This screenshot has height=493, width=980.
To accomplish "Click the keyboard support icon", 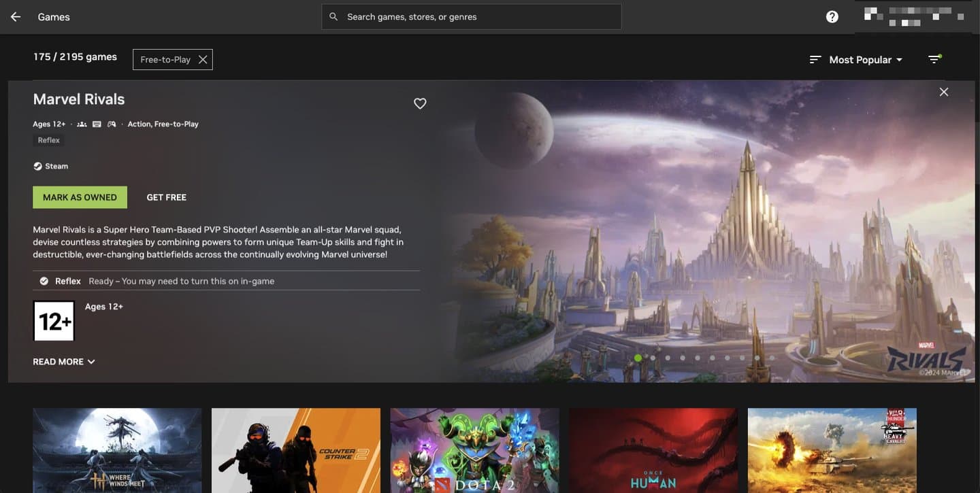I will (97, 124).
